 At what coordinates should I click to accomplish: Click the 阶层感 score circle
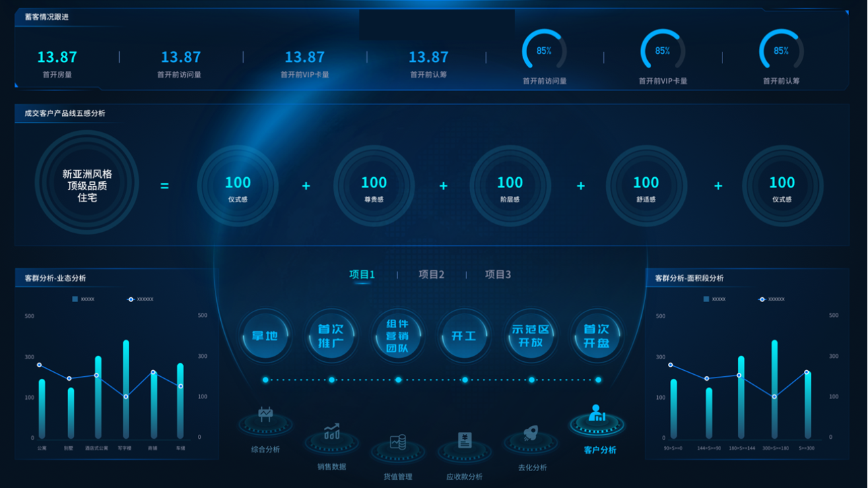click(510, 186)
